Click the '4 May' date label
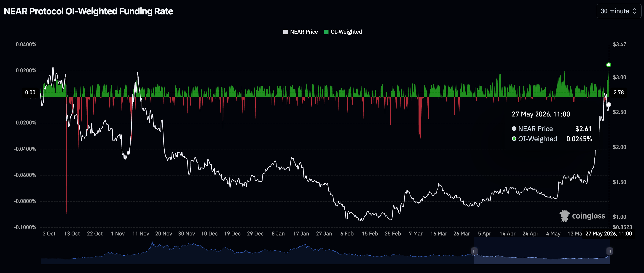Image resolution: width=644 pixels, height=273 pixels. pyautogui.click(x=553, y=233)
